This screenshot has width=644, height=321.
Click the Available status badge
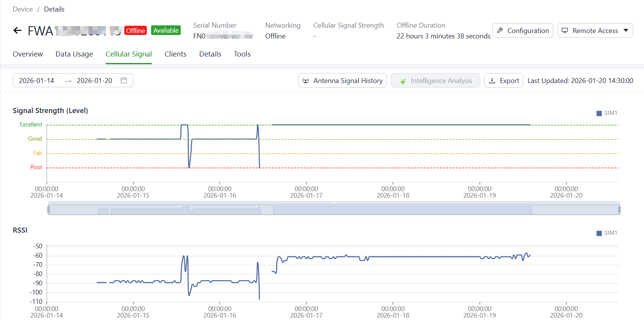[x=166, y=30]
